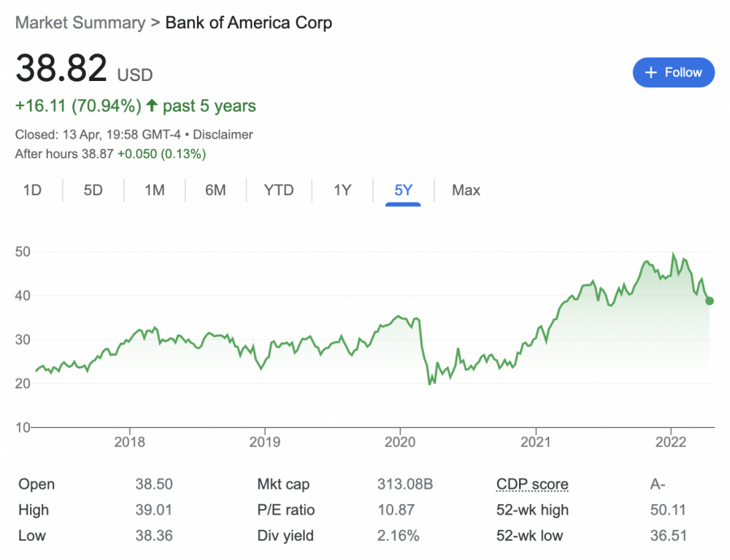The height and width of the screenshot is (560, 730).
Task: Select the 5D time range tab
Action: (x=92, y=190)
